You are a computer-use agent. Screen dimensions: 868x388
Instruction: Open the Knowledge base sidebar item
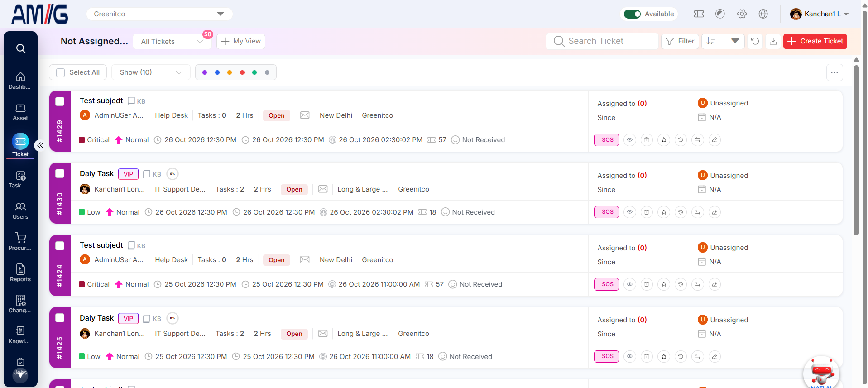pyautogui.click(x=20, y=335)
